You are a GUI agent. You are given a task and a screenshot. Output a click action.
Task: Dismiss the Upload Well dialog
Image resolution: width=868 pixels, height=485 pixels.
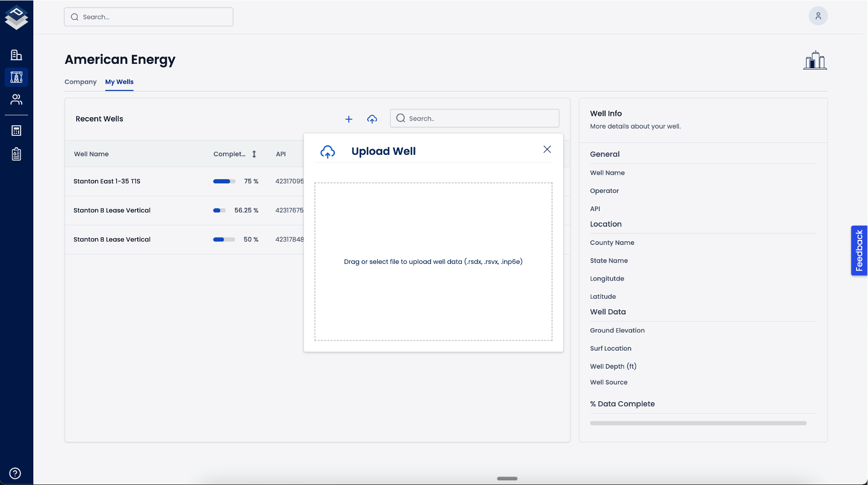(546, 149)
